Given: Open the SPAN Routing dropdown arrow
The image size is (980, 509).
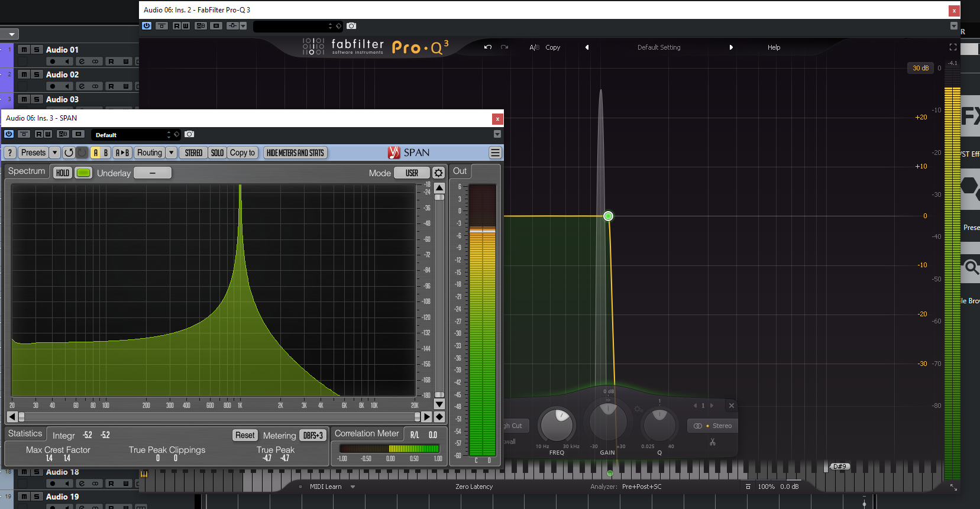Looking at the screenshot, I should coord(171,153).
